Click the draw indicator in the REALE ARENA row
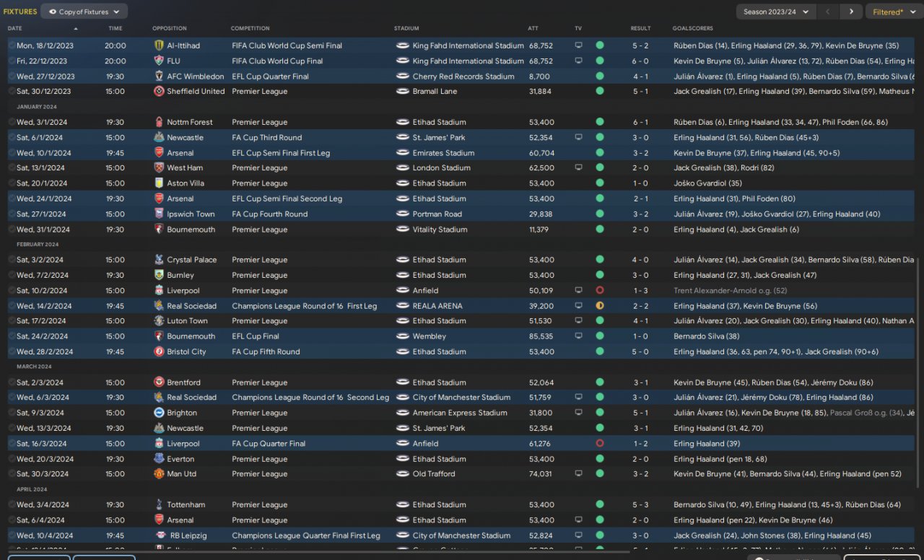The image size is (924, 560). (x=600, y=306)
